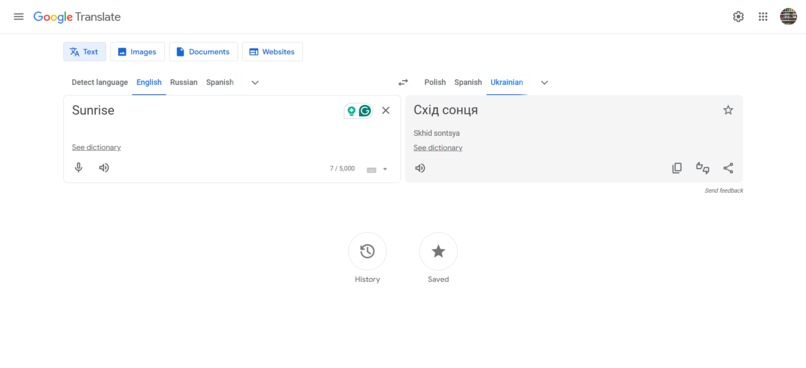806x368 pixels.
Task: Select English as source language
Action: pyautogui.click(x=149, y=82)
